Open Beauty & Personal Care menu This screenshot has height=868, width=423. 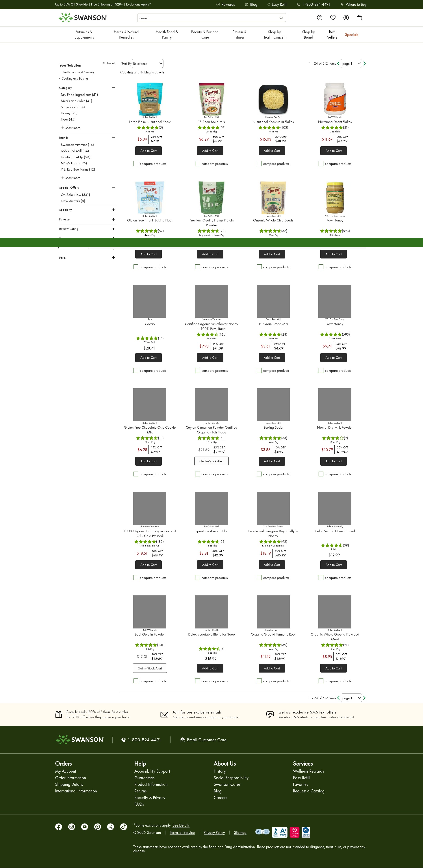tap(205, 35)
